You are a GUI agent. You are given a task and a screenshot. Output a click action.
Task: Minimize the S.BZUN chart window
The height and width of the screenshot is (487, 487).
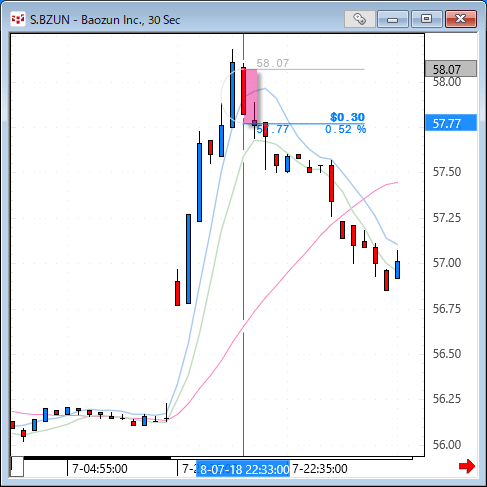point(393,19)
